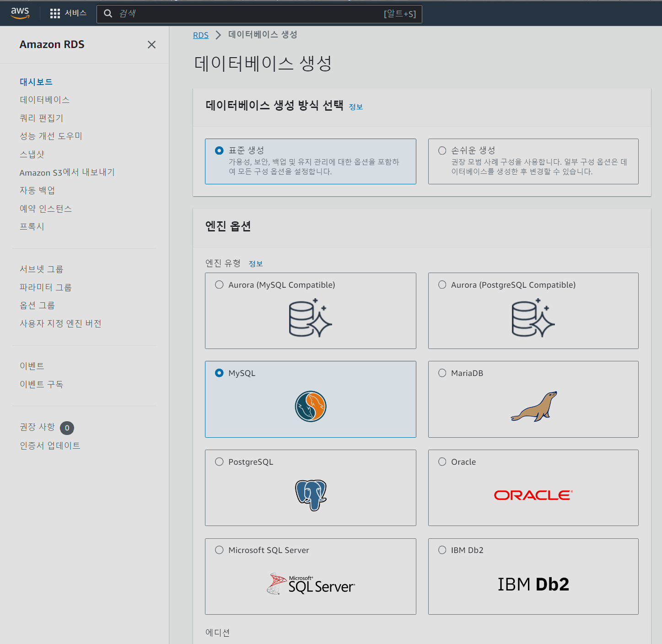Open 권장 사항 in sidebar
The width and height of the screenshot is (662, 644).
coord(37,427)
